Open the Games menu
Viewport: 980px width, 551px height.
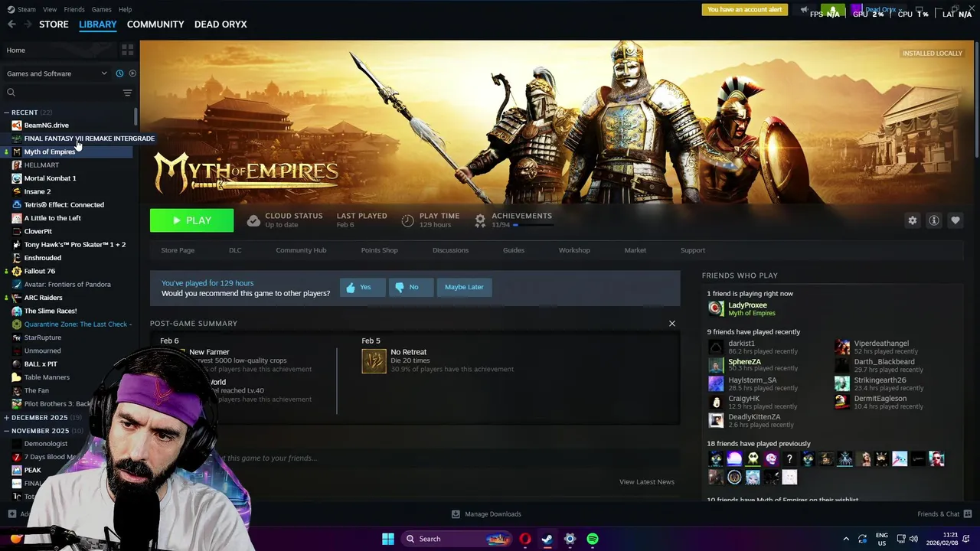[101, 9]
